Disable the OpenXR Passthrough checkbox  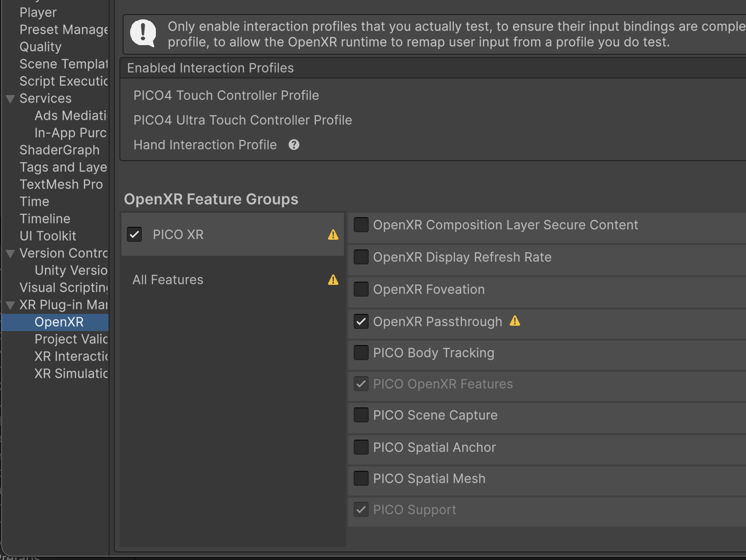(x=361, y=321)
